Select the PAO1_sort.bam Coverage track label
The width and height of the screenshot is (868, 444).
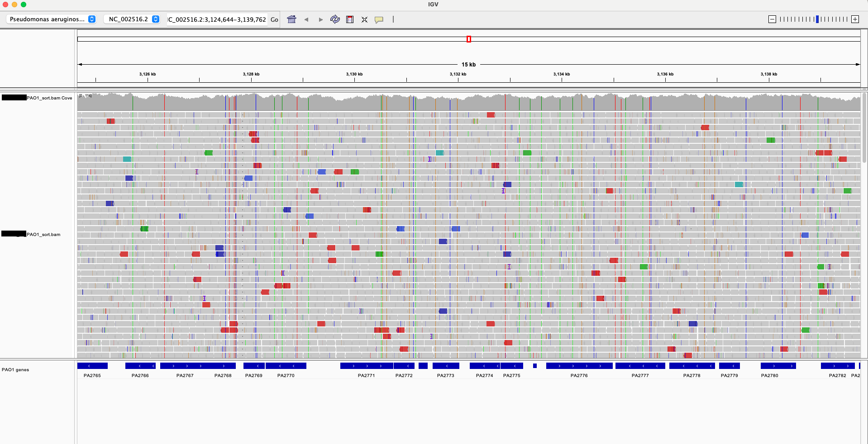click(x=49, y=98)
